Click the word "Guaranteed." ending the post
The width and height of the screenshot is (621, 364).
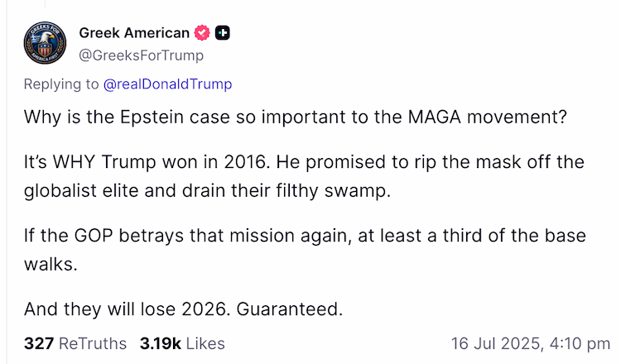coord(290,309)
